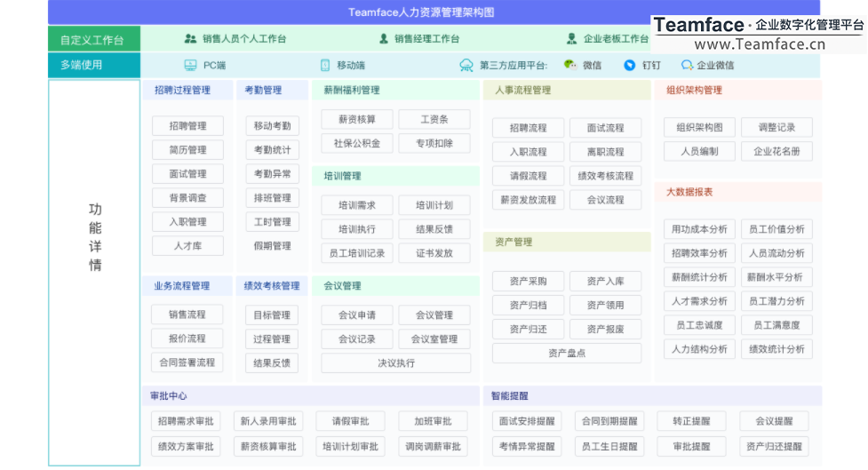Open 请假审批 in 审批中心
The width and height of the screenshot is (868, 470).
point(349,421)
